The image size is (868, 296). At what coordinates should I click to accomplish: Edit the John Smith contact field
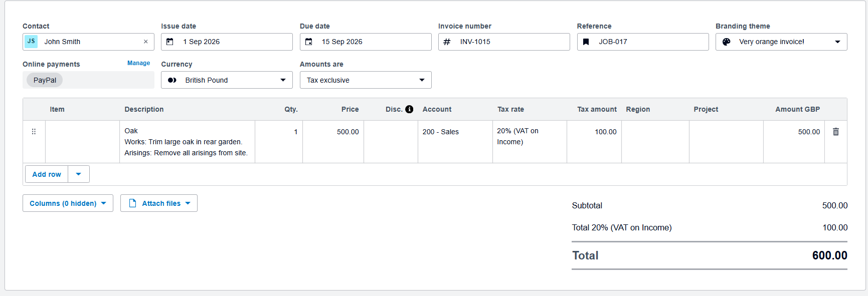pos(88,42)
